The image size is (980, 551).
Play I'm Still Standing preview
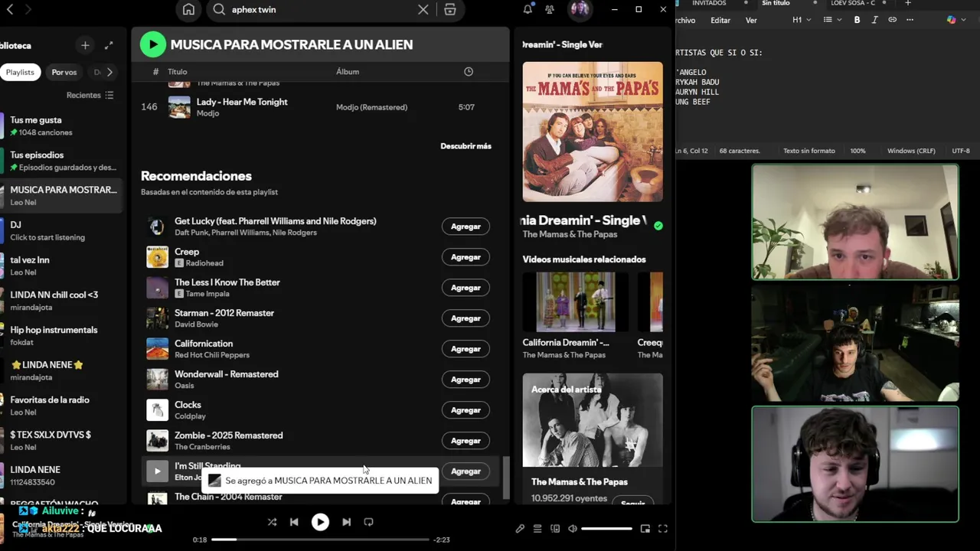coord(157,471)
